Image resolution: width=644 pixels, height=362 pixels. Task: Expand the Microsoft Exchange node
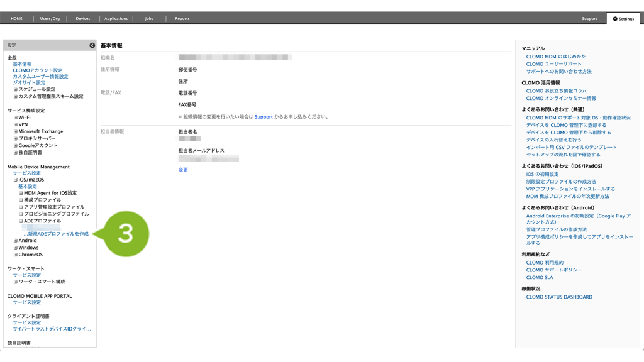(16, 132)
